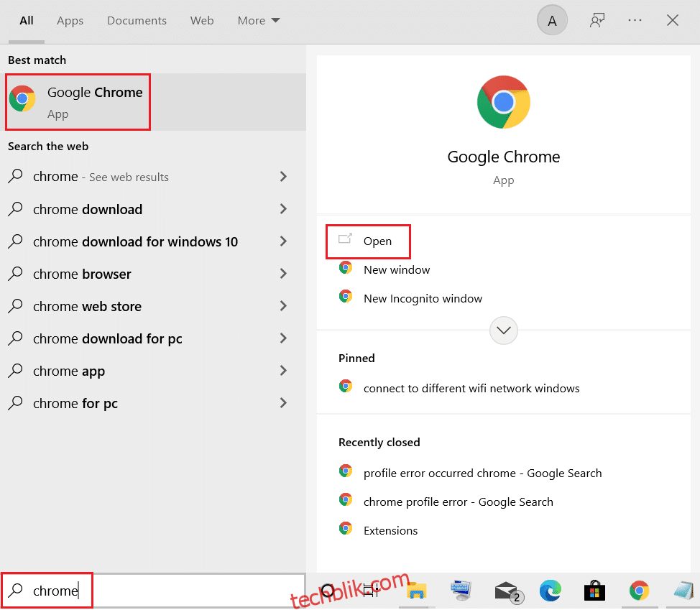Screen dimensions: 700x610
Task: Switch to the Documents search tab
Action: 137,21
